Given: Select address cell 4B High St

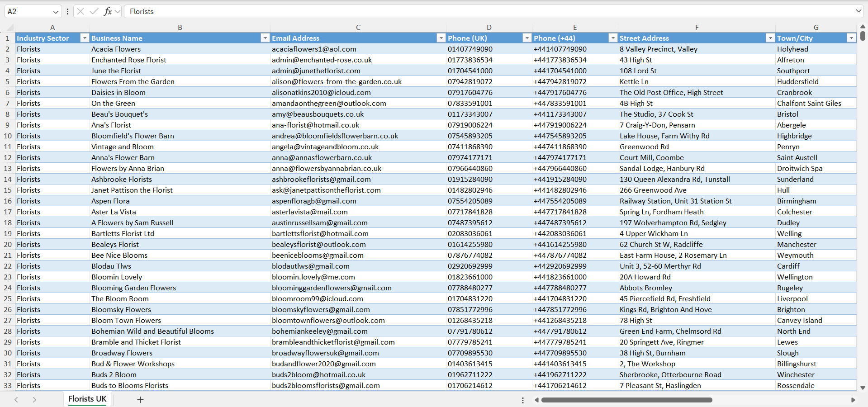Looking at the screenshot, I should click(697, 103).
